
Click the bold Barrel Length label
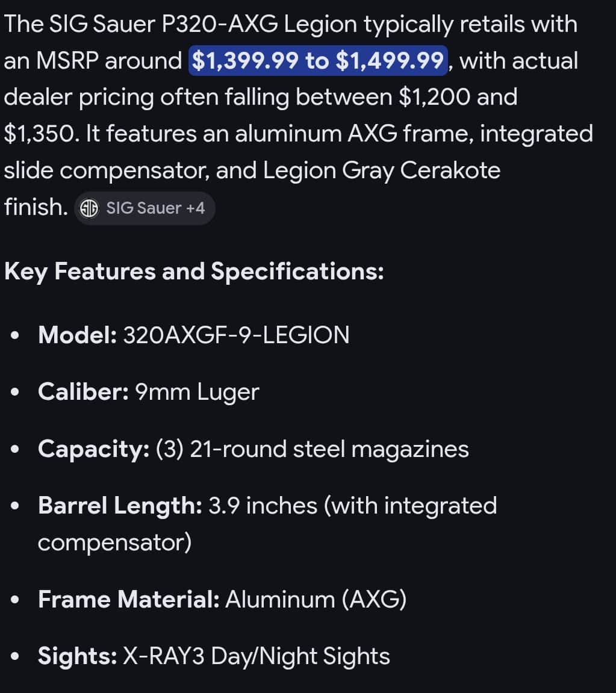tap(120, 506)
